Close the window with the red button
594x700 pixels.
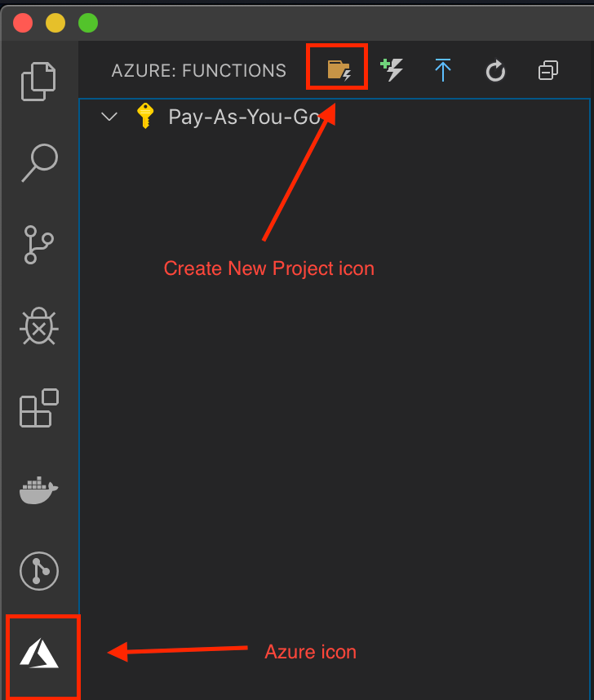(x=23, y=22)
